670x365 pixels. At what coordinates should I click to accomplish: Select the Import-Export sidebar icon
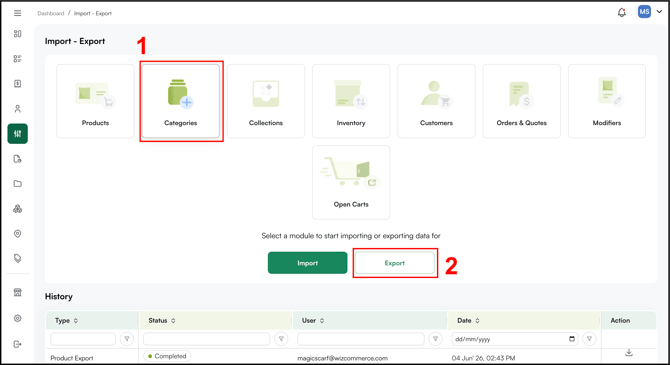coord(18,134)
